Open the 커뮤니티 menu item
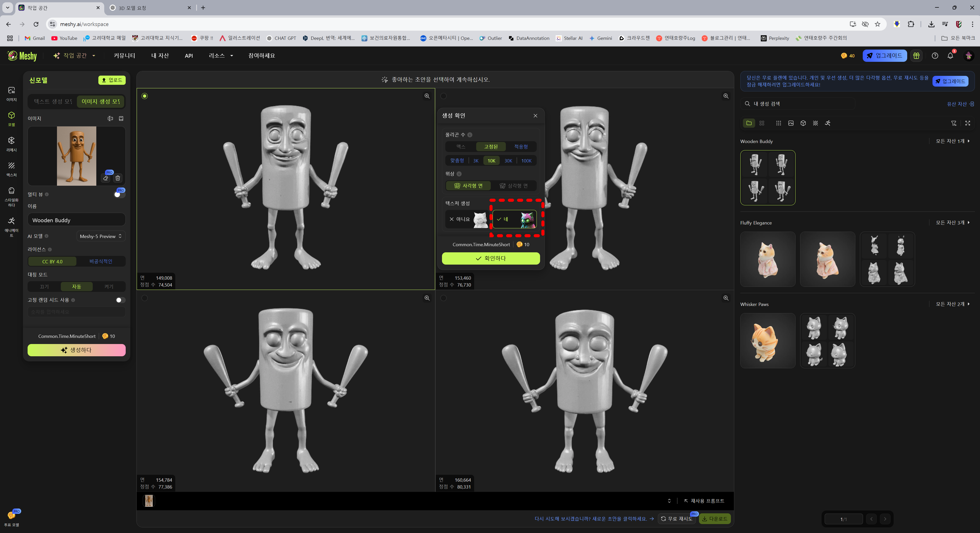The image size is (980, 533). (124, 55)
